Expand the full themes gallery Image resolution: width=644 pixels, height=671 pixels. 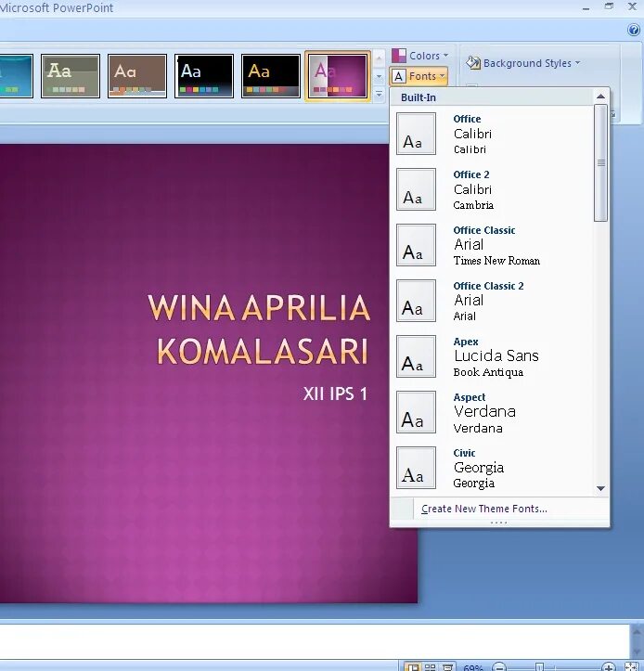[x=379, y=94]
